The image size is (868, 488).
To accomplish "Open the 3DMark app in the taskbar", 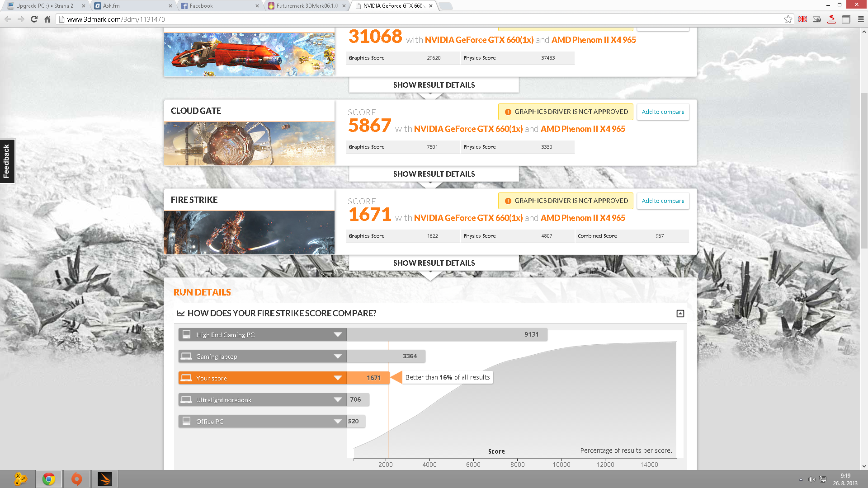I will coord(105,479).
